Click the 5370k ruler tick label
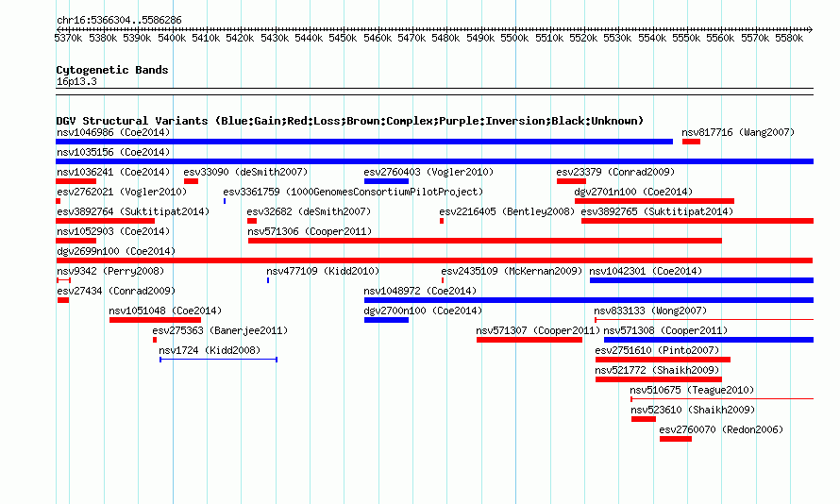This screenshot has width=840, height=504. point(68,38)
